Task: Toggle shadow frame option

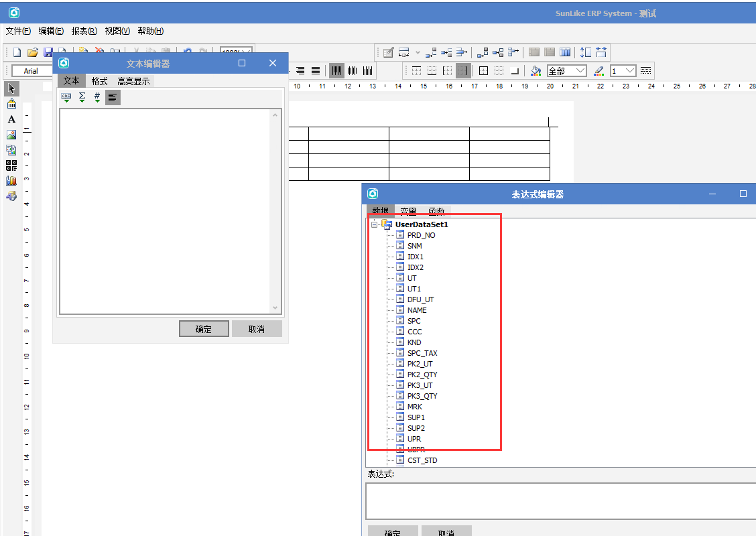Action: click(x=515, y=71)
